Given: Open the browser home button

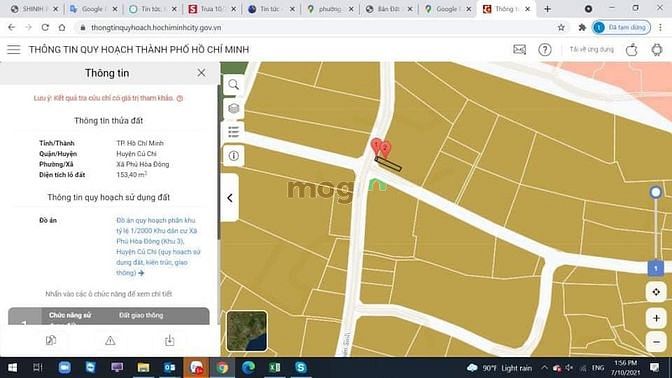Looking at the screenshot, I should point(62,27).
